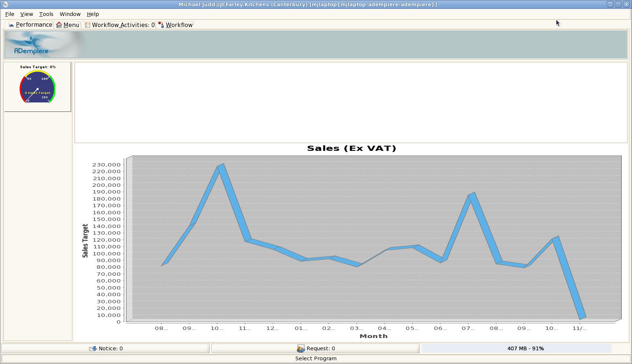Open the Help menu
This screenshot has width=632, height=364.
coord(93,14)
